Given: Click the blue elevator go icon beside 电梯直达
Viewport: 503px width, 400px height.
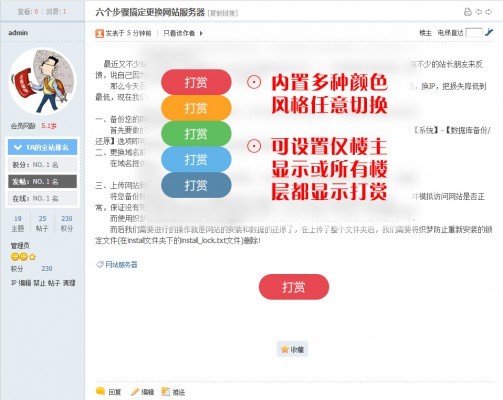Looking at the screenshot, I should click(x=489, y=32).
